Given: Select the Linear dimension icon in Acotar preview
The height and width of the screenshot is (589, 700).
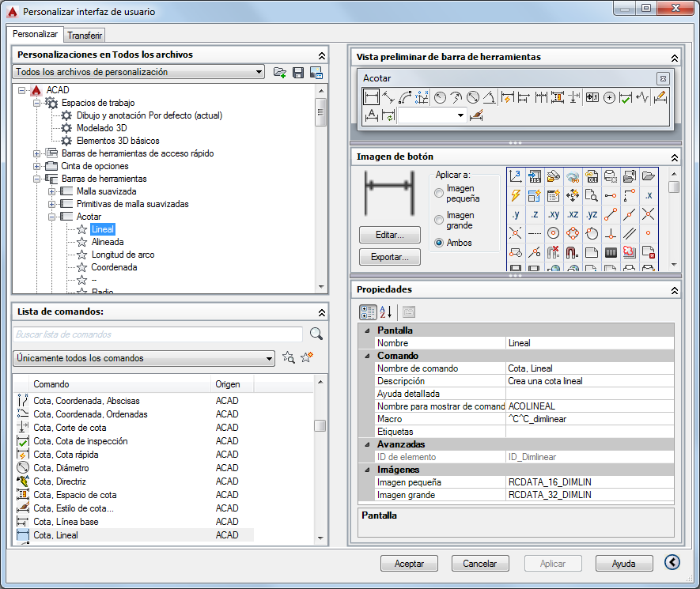Looking at the screenshot, I should tap(371, 96).
